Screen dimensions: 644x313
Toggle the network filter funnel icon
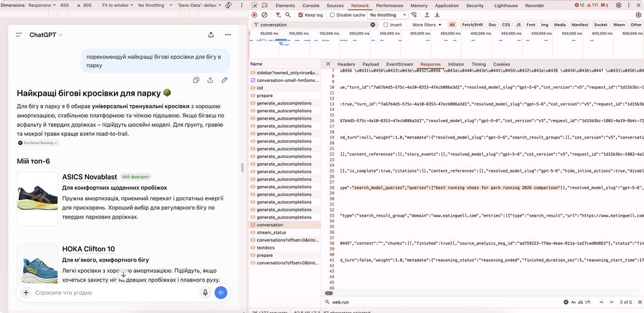tap(278, 15)
